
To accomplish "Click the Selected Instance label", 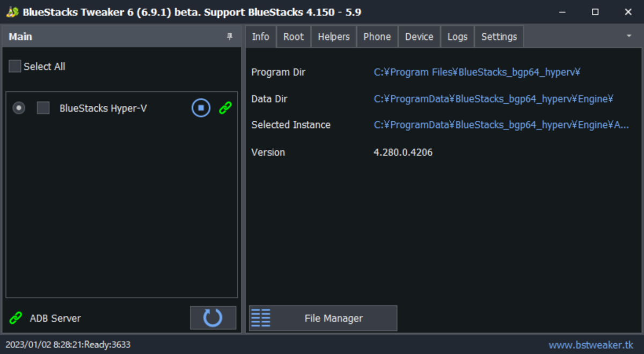I will (x=291, y=125).
